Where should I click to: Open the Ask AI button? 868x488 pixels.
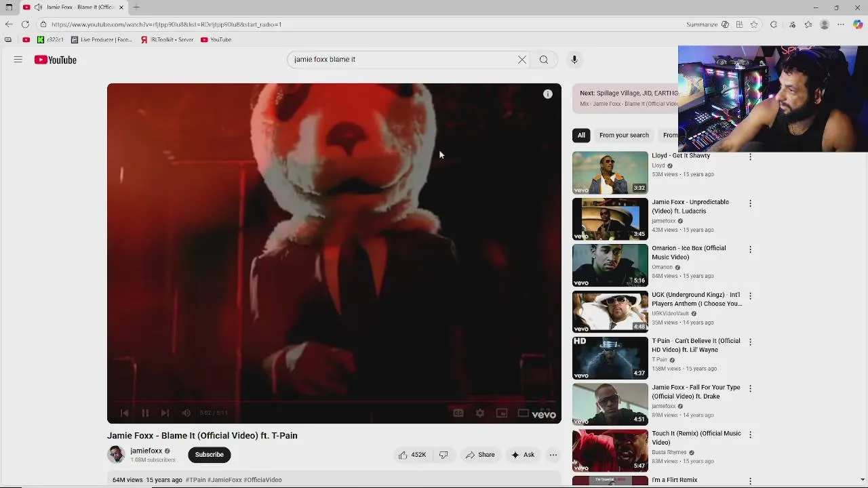523,455
